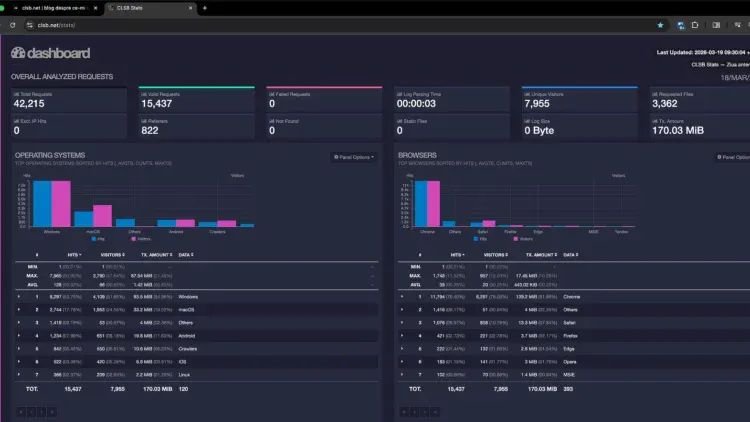This screenshot has width=750, height=422.
Task: Expand the Chrome row in Browsers table
Action: [402, 296]
